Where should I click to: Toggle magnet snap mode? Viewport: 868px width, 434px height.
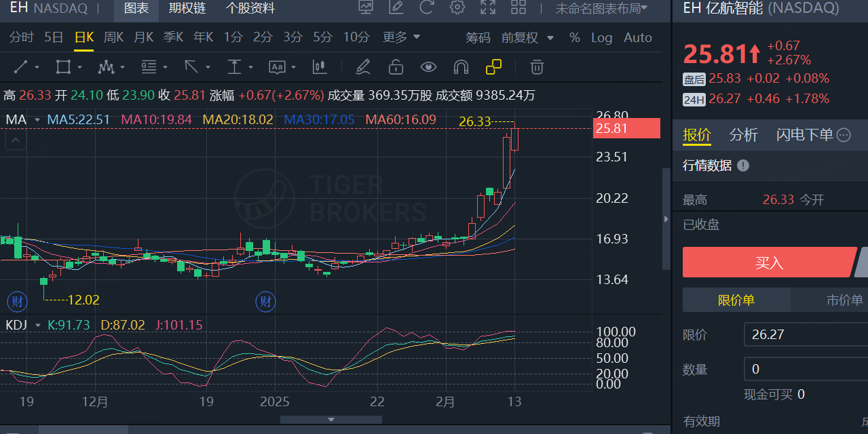coord(461,67)
